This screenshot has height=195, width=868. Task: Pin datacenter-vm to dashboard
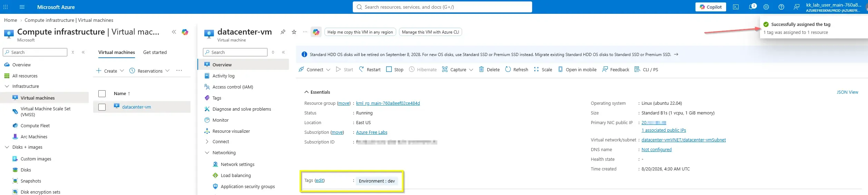pyautogui.click(x=283, y=32)
